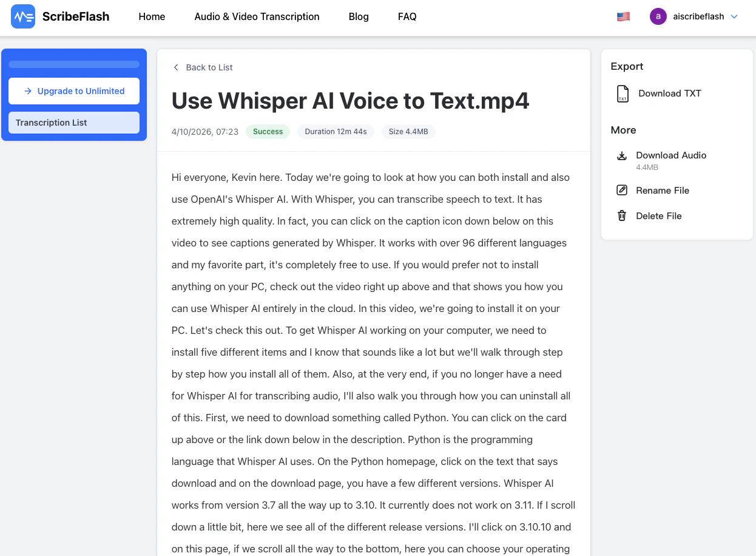Open the FAQ menu item

pos(407,16)
